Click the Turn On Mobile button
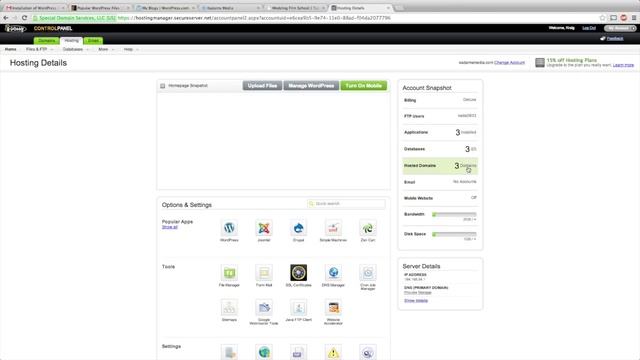 pyautogui.click(x=364, y=86)
